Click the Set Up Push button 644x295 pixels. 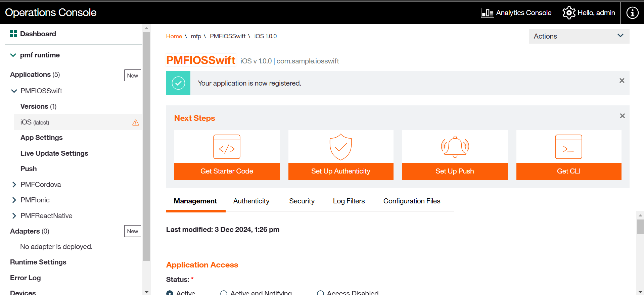[455, 171]
